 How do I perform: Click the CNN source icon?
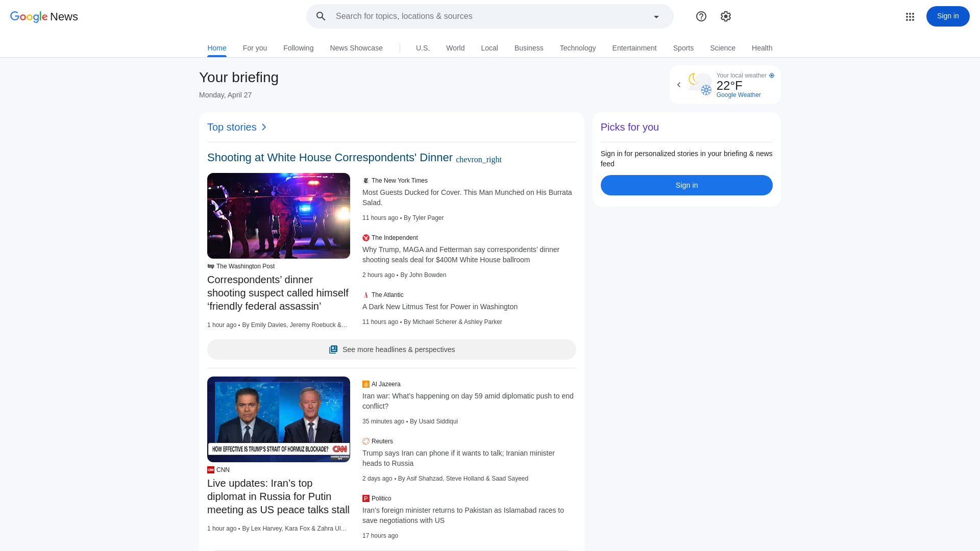point(211,470)
